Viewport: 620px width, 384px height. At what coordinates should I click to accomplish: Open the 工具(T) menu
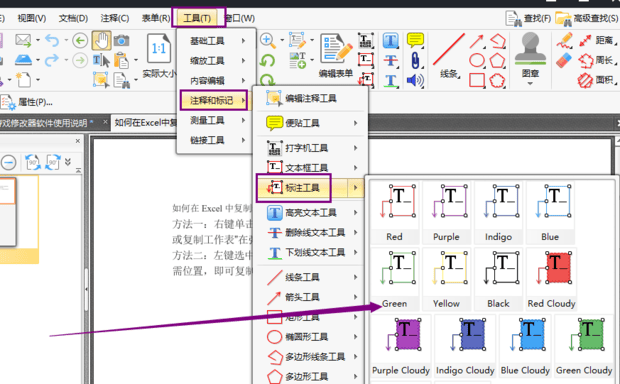click(198, 18)
